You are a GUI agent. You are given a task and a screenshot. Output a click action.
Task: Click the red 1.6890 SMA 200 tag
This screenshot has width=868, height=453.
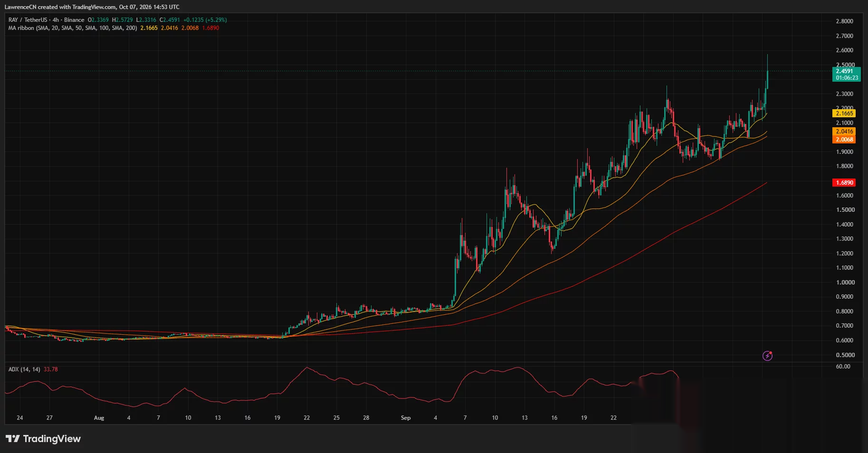(844, 183)
